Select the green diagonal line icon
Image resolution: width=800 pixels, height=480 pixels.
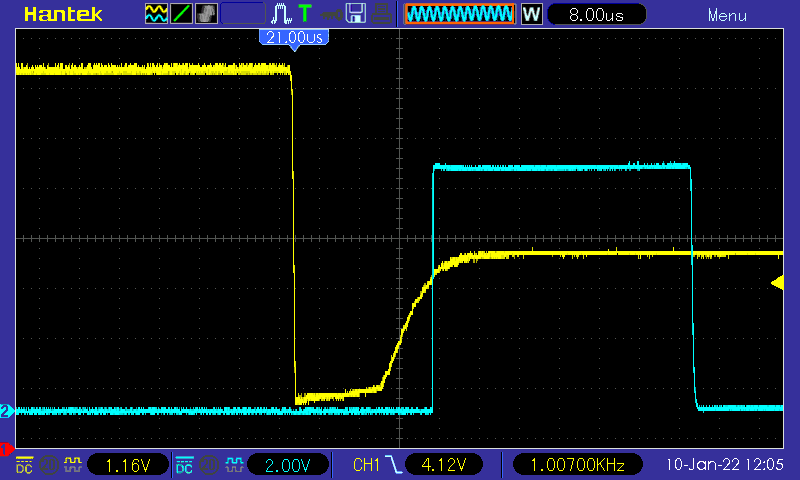click(181, 14)
